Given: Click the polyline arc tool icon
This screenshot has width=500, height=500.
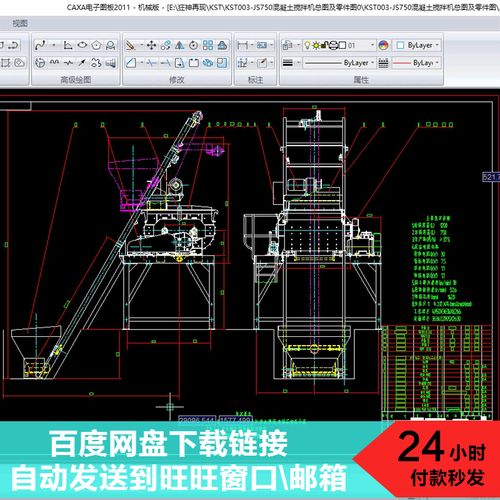Looking at the screenshot, I should 13,45.
